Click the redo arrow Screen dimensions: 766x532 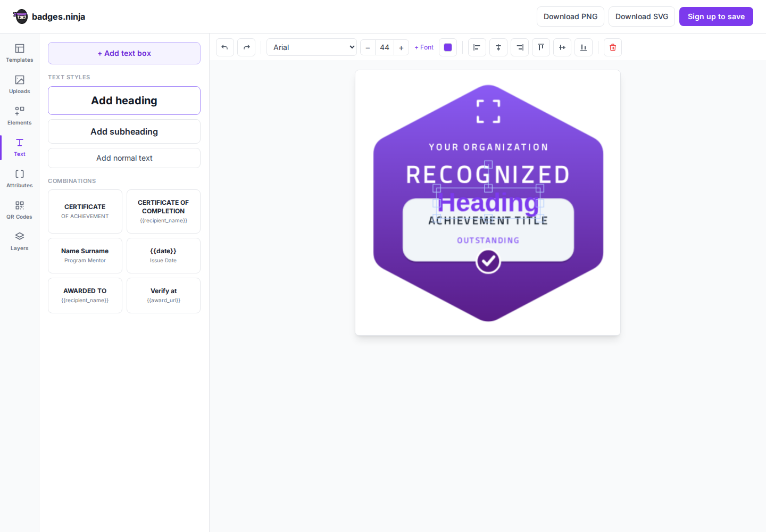point(246,47)
